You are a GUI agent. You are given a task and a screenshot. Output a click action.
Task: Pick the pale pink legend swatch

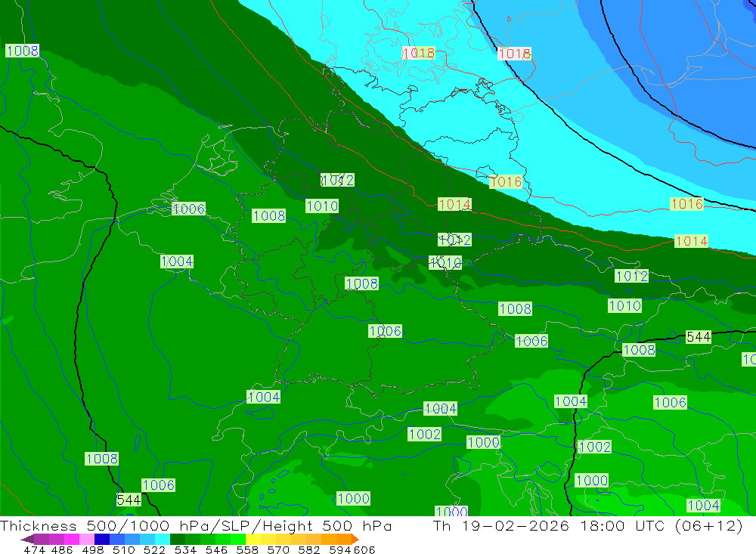pos(87,539)
